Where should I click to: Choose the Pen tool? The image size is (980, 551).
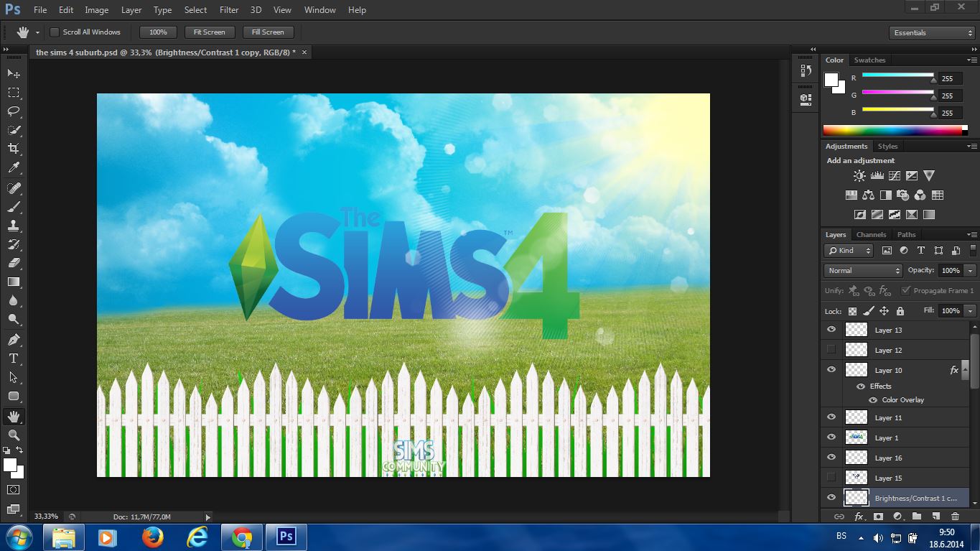point(14,339)
